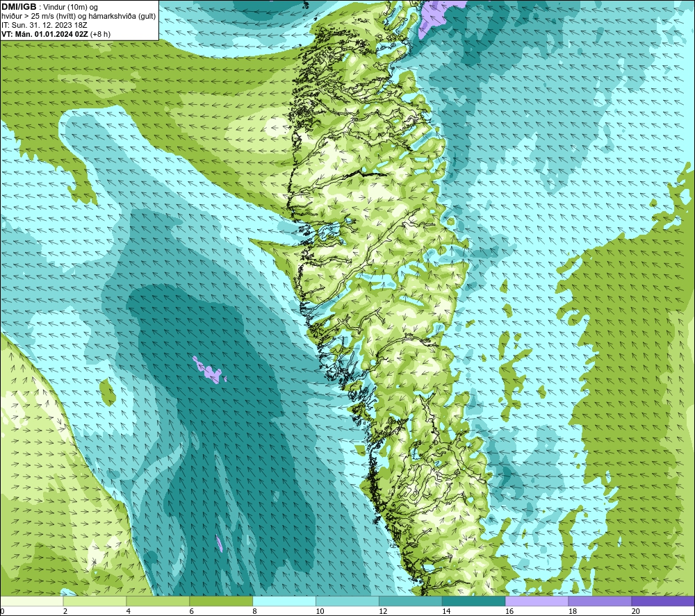
Task: Click the legend label '10'
Action: 320,611
